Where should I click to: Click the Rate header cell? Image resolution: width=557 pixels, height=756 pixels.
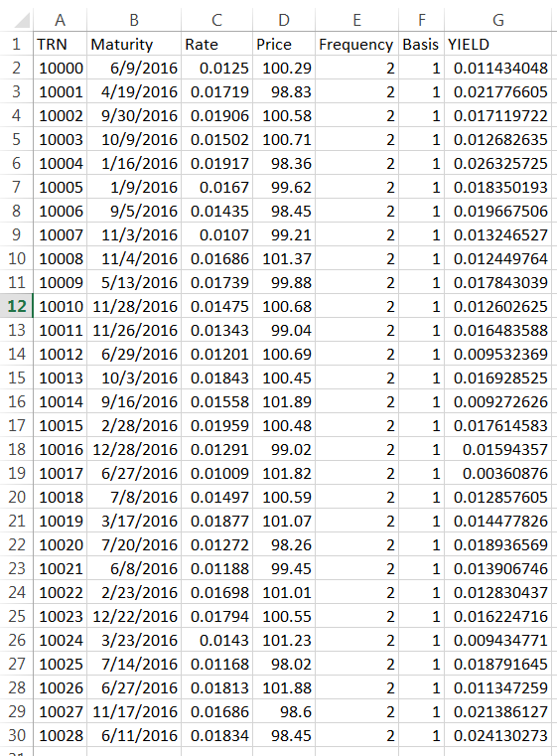point(216,44)
